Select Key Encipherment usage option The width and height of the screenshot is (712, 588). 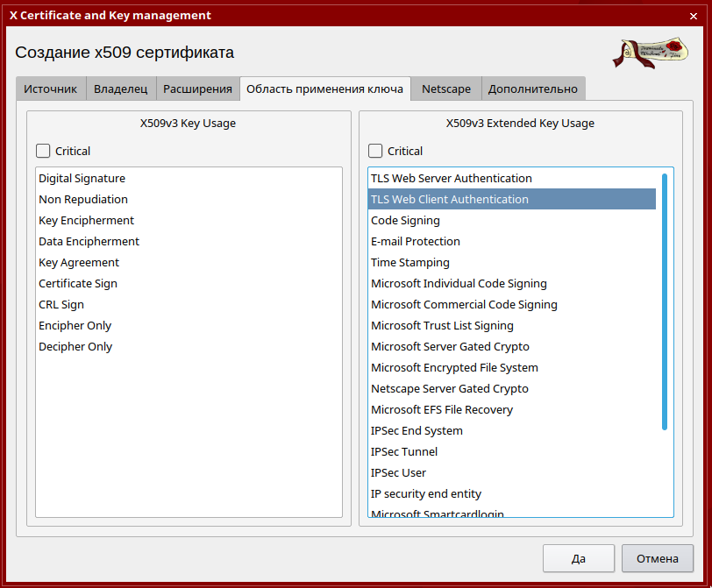(86, 220)
